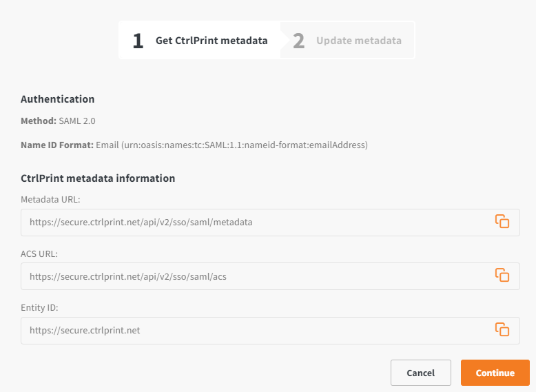This screenshot has height=392, width=536.
Task: Click the Entity ID field label
Action: (39, 307)
